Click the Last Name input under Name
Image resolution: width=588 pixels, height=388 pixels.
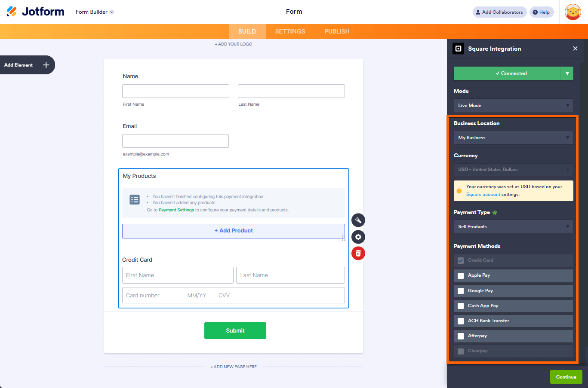[291, 91]
